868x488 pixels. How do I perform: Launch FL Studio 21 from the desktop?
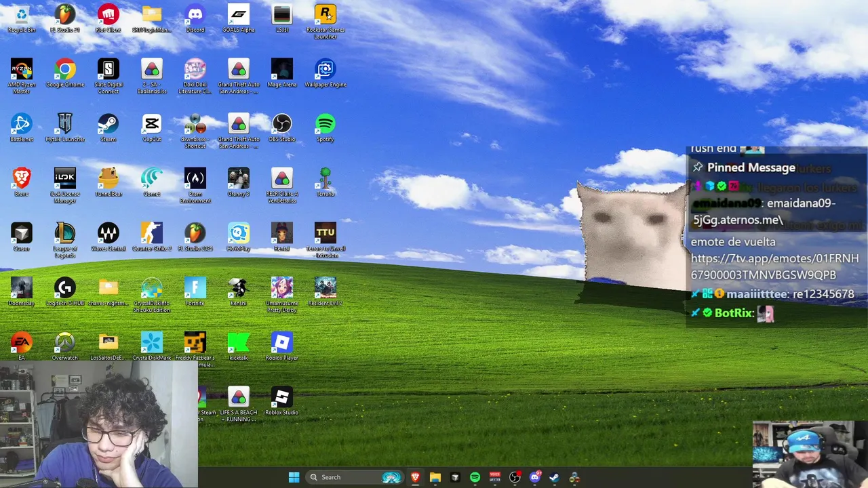(x=65, y=18)
